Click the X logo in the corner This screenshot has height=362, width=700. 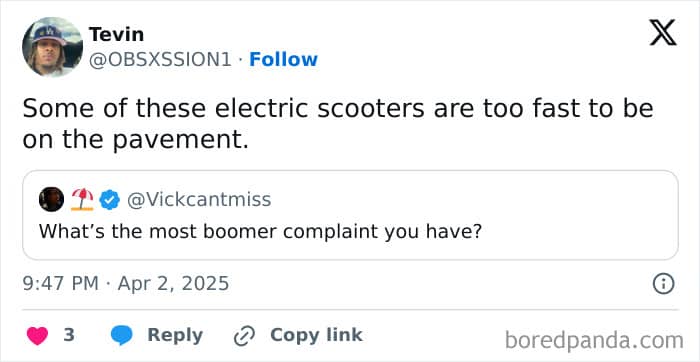[x=663, y=33]
